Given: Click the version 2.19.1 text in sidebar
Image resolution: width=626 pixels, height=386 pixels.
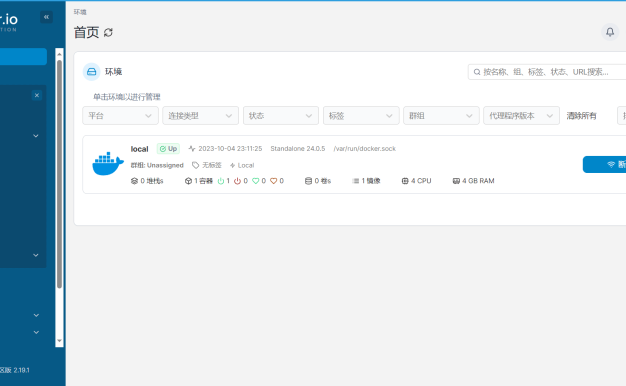Looking at the screenshot, I should (22, 370).
